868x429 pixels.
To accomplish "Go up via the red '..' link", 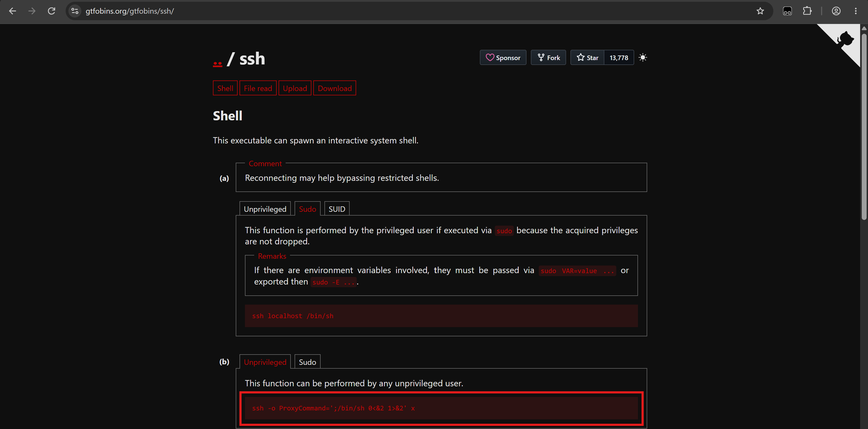I will [217, 63].
